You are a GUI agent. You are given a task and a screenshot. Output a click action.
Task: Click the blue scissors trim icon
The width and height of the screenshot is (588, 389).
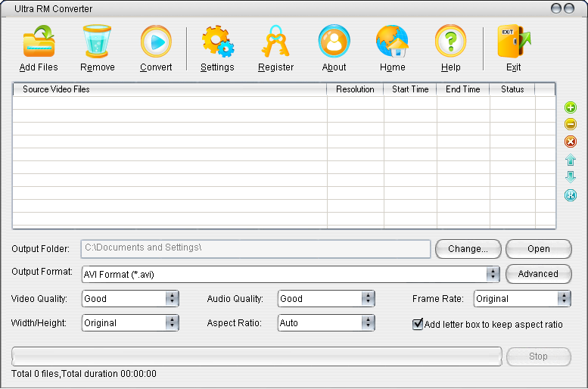571,195
